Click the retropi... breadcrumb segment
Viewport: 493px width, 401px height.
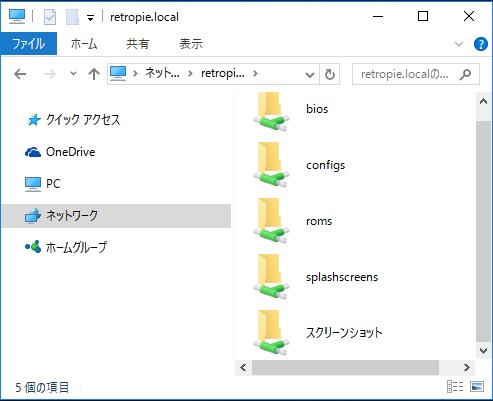click(223, 73)
